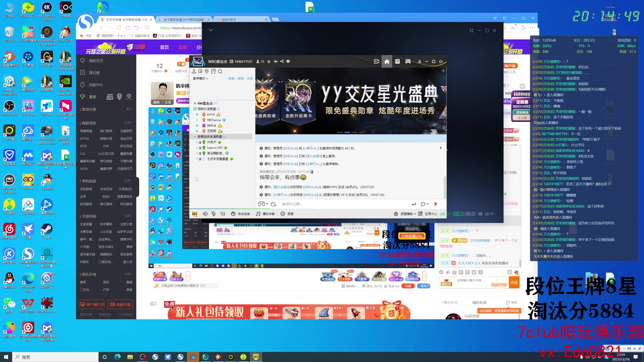Viewport: 644px width, 362px height.
Task: Open 直播 tab on Douyu navigation
Action: pyautogui.click(x=182, y=47)
